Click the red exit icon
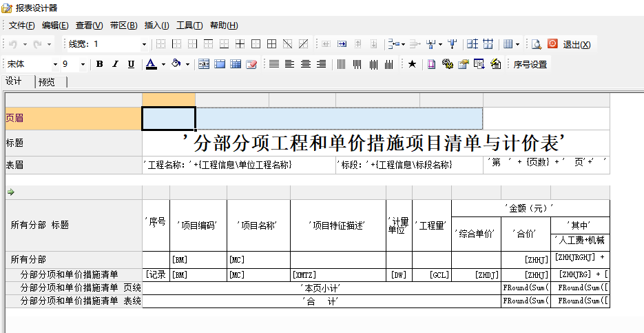Image resolution: width=644 pixels, height=333 pixels. 553,43
